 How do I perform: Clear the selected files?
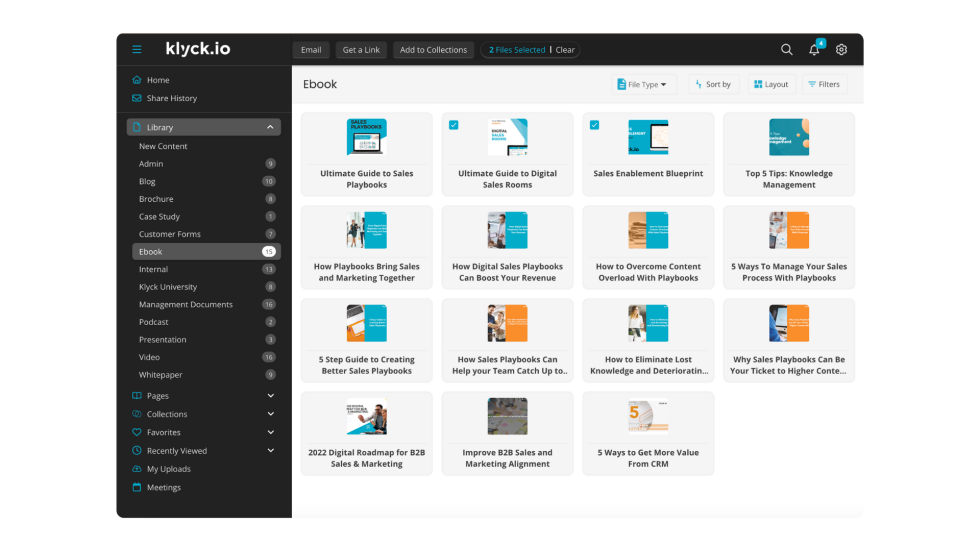[565, 50]
